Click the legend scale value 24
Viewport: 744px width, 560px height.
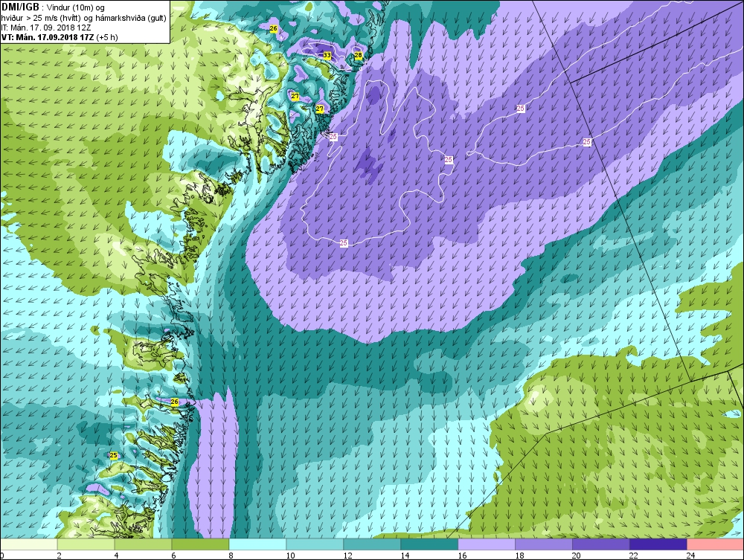691,556
